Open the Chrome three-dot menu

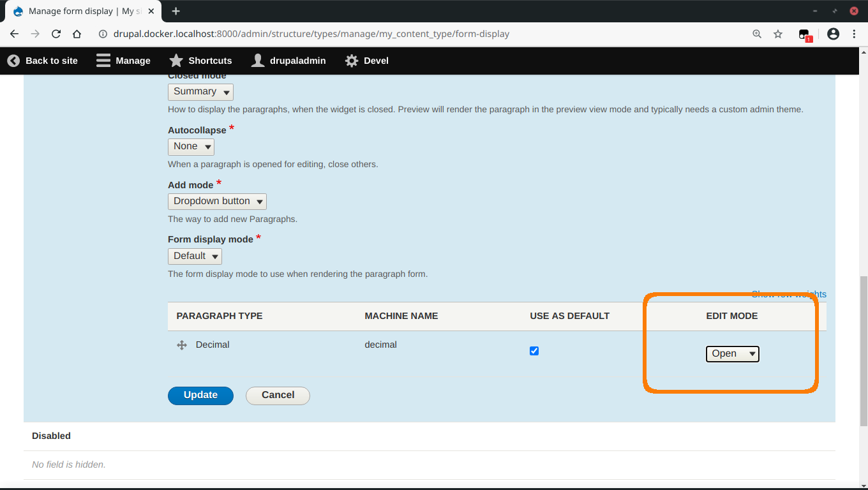(x=855, y=34)
